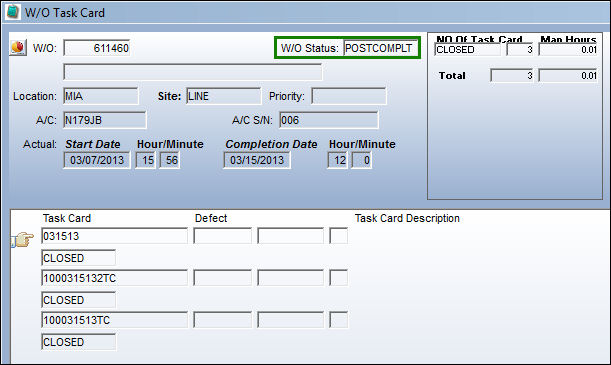Viewport: 611px width, 365px height.
Task: Click first Defect field of row 100031513TC
Action: tap(223, 320)
